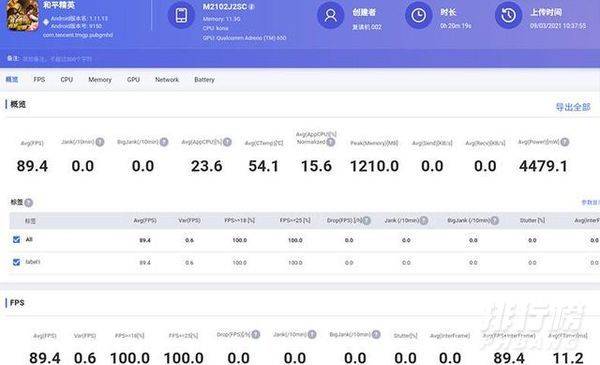Viewport: 600px width, 365px height.
Task: Open help icon next to Normalized AppCPU
Action: (x=331, y=142)
